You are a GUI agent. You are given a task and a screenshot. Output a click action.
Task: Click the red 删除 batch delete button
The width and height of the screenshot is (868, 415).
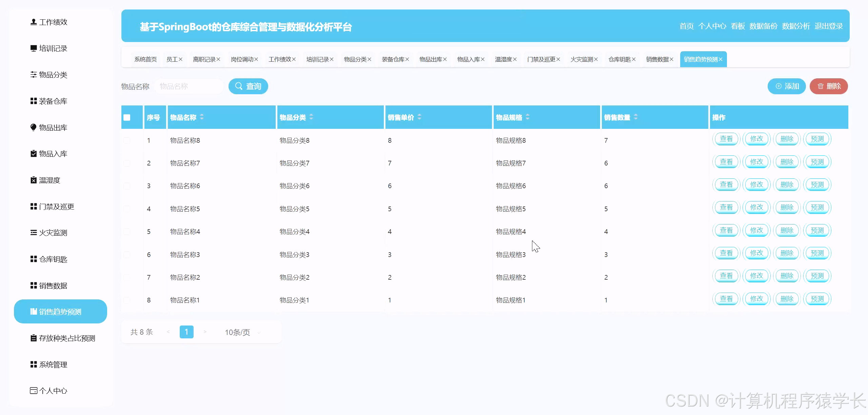(828, 86)
